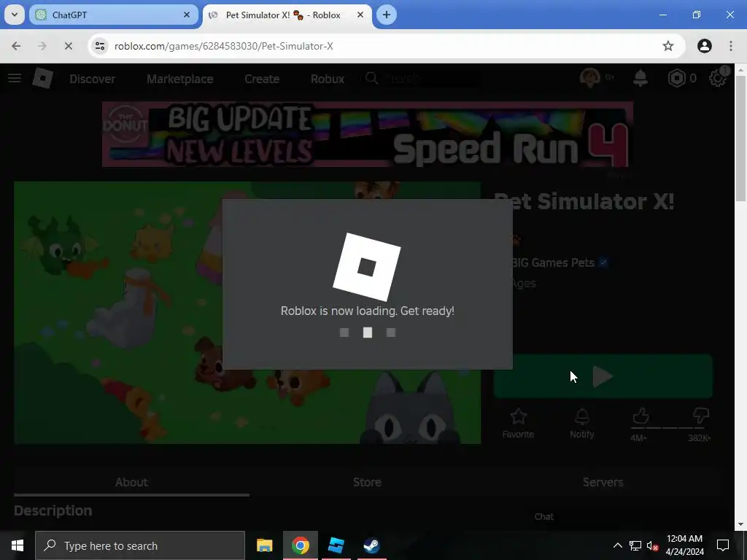Open the Chat panel
The height and width of the screenshot is (560, 747).
pos(543,517)
